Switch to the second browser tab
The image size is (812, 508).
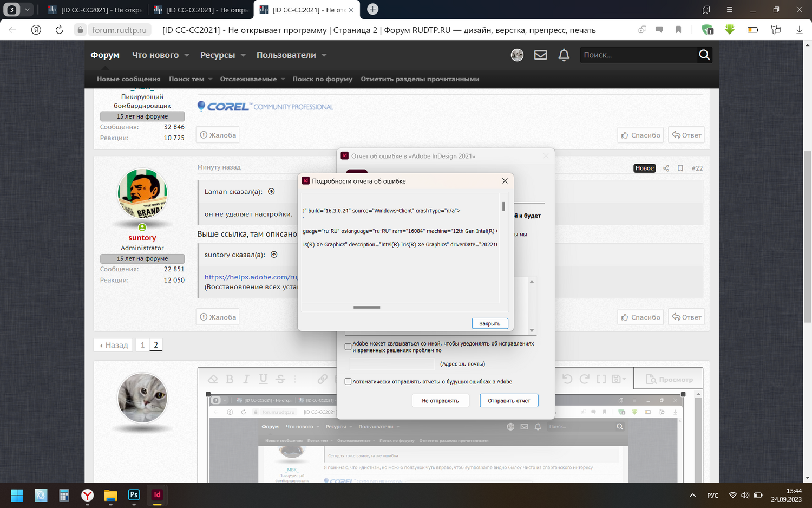point(201,10)
